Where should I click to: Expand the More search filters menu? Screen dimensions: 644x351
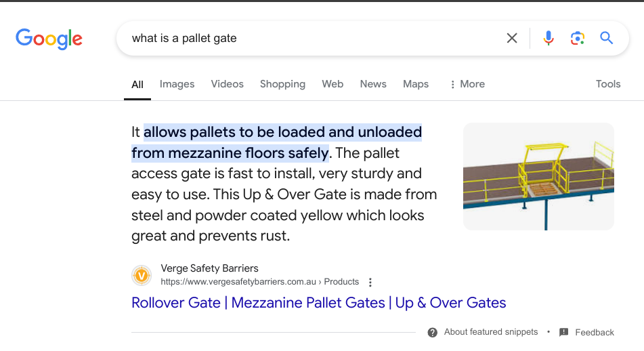pyautogui.click(x=467, y=84)
